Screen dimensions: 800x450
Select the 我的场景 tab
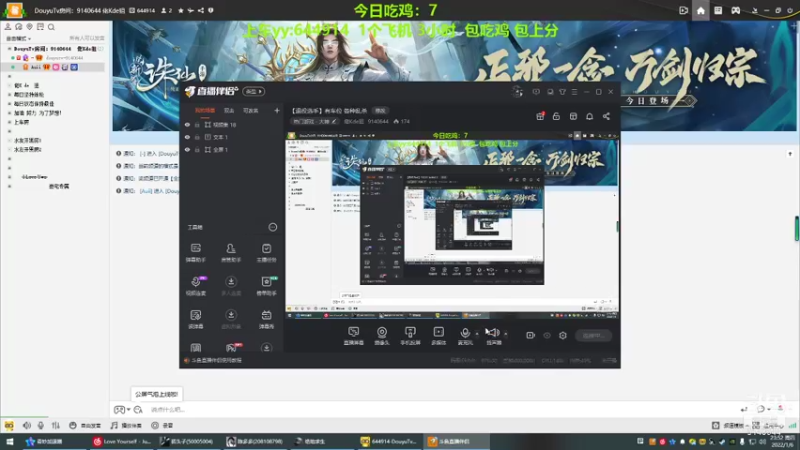click(x=205, y=110)
